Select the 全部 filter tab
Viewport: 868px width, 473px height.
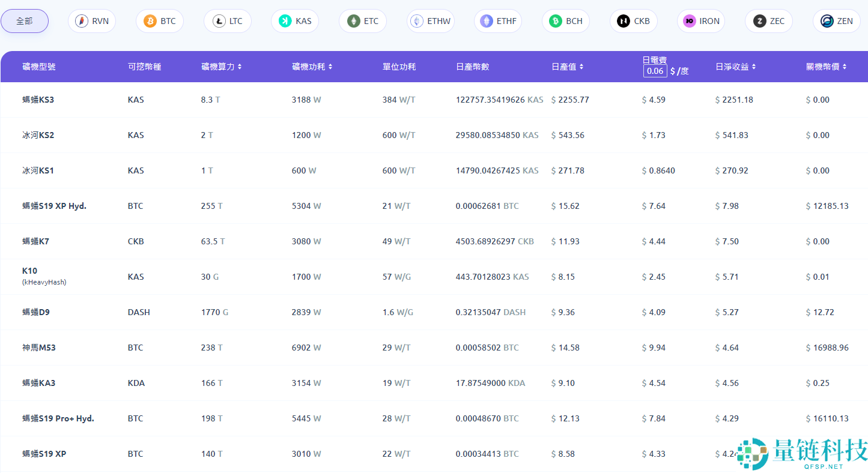pos(25,21)
